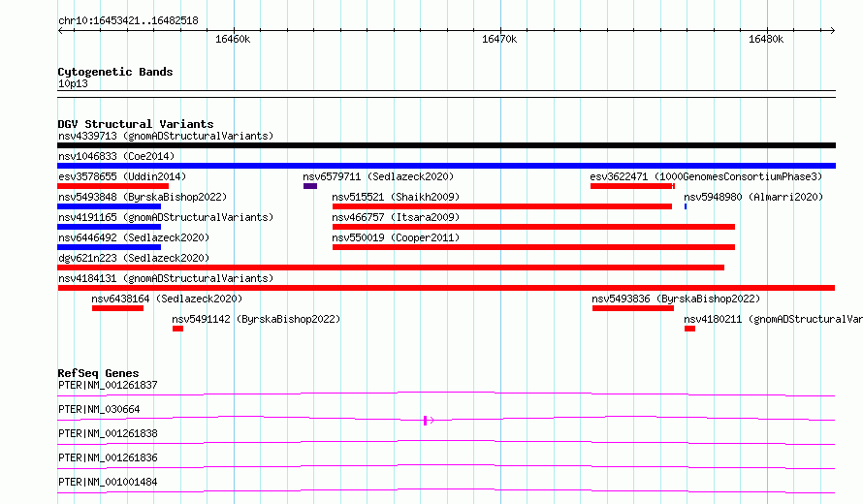Open PTER|NM_001001484 gene label

point(108,482)
